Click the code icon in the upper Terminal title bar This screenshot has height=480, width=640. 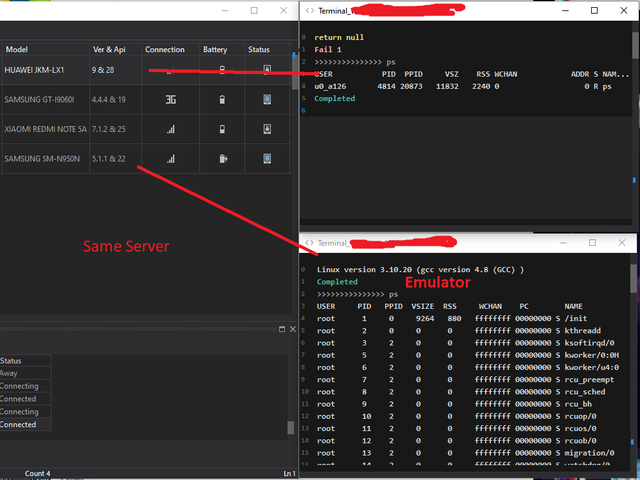[310, 11]
